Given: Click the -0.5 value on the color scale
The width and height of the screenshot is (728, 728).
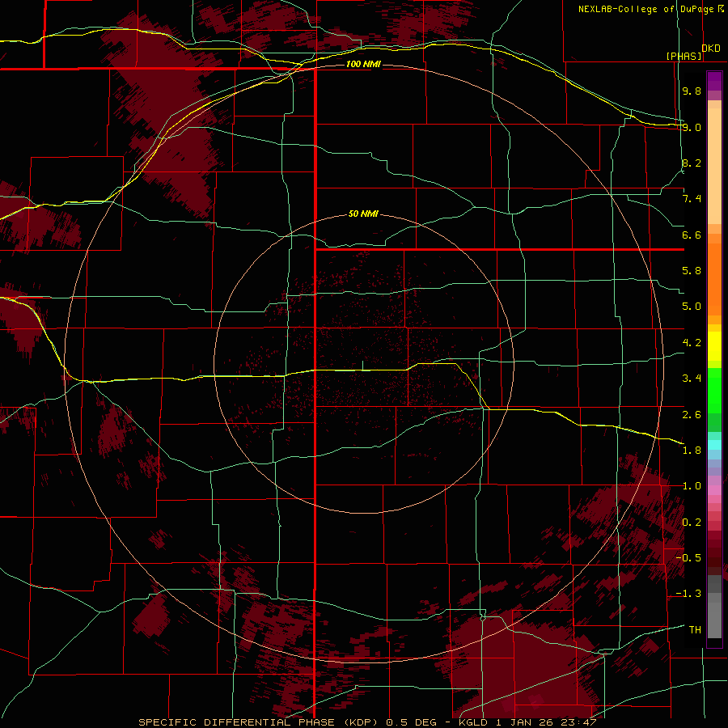Looking at the screenshot, I should tap(688, 558).
